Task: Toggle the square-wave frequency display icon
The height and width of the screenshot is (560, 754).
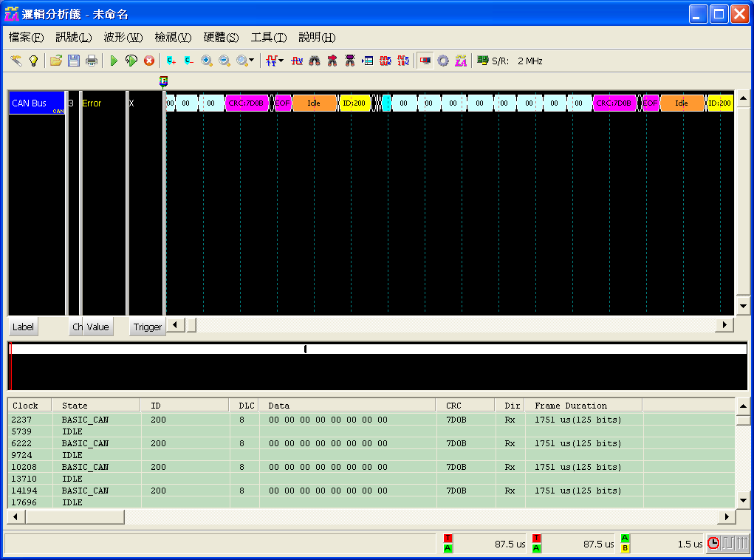Action: pos(727,543)
